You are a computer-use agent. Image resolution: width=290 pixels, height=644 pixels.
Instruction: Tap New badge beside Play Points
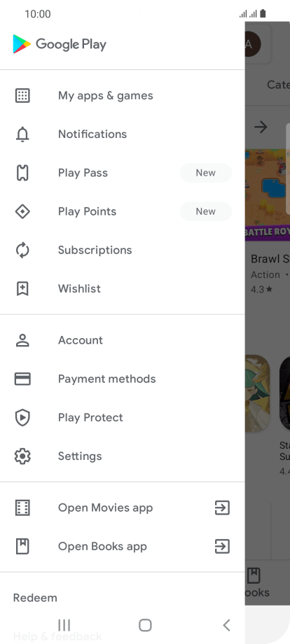[205, 211]
